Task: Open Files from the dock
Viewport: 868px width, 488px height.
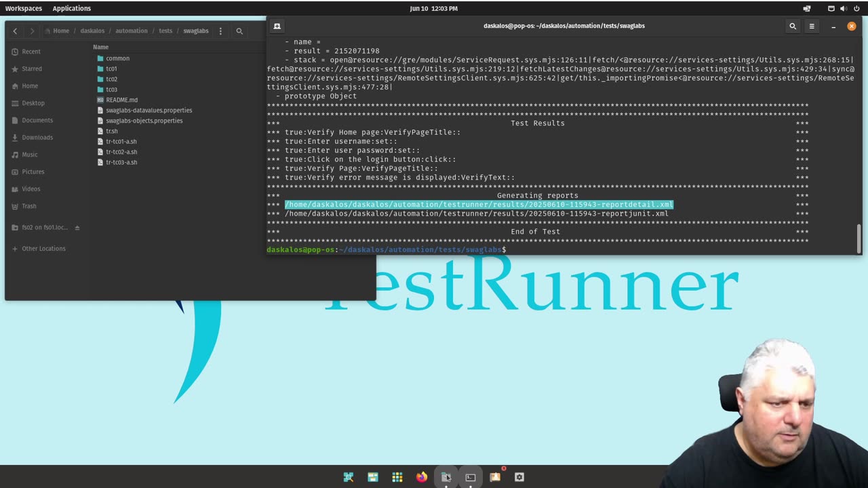Action: [446, 477]
